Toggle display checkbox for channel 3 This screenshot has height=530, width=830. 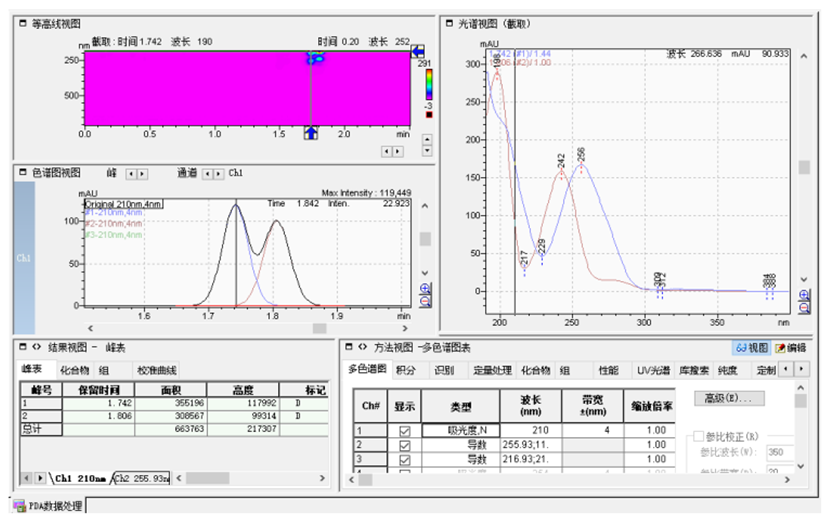tap(404, 459)
